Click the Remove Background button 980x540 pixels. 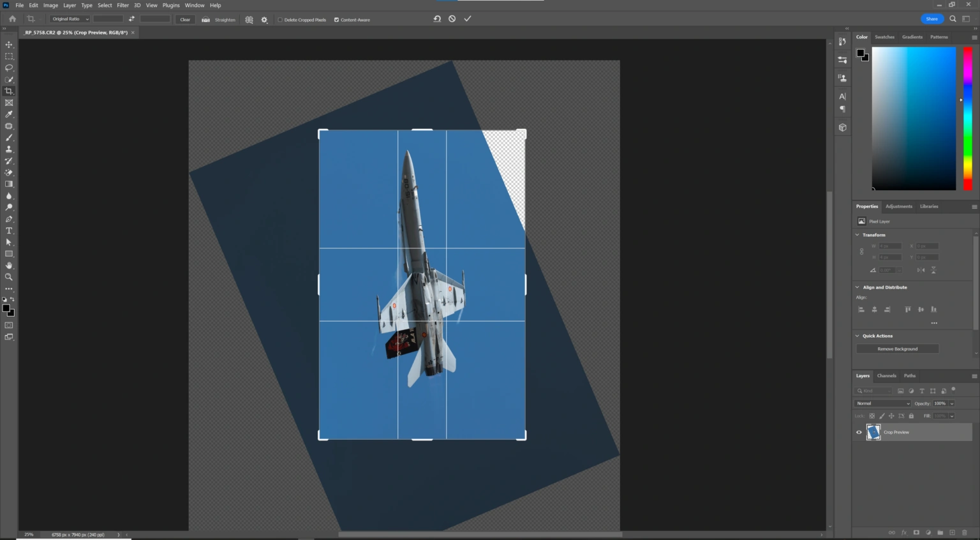pyautogui.click(x=897, y=349)
